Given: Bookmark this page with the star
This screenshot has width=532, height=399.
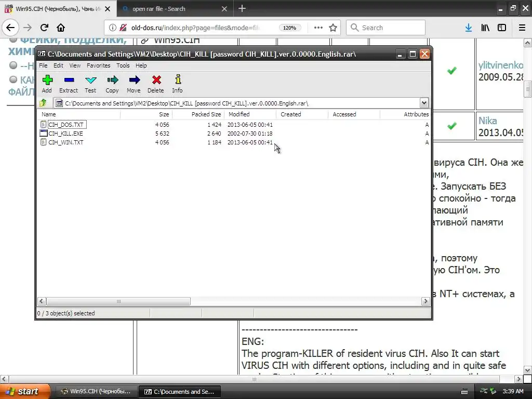Looking at the screenshot, I should [333, 28].
